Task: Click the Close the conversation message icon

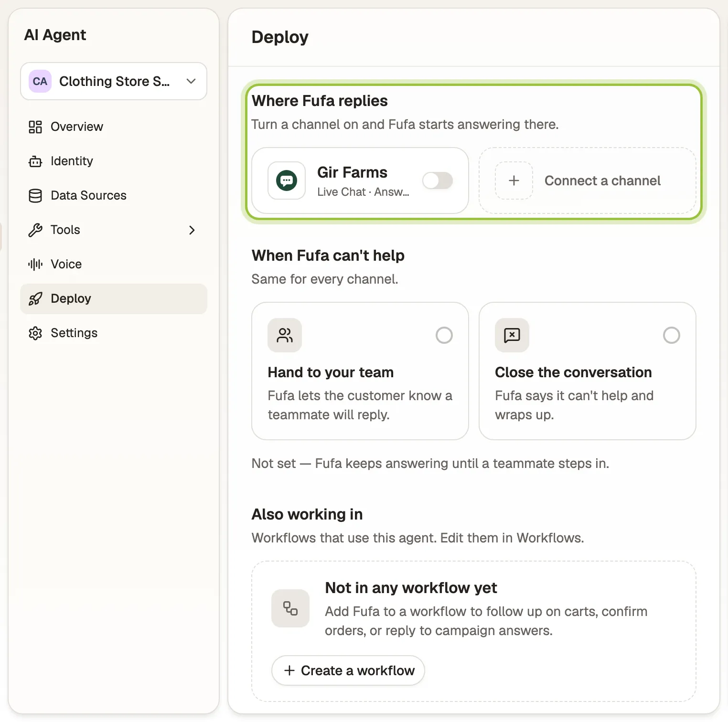Action: click(512, 335)
